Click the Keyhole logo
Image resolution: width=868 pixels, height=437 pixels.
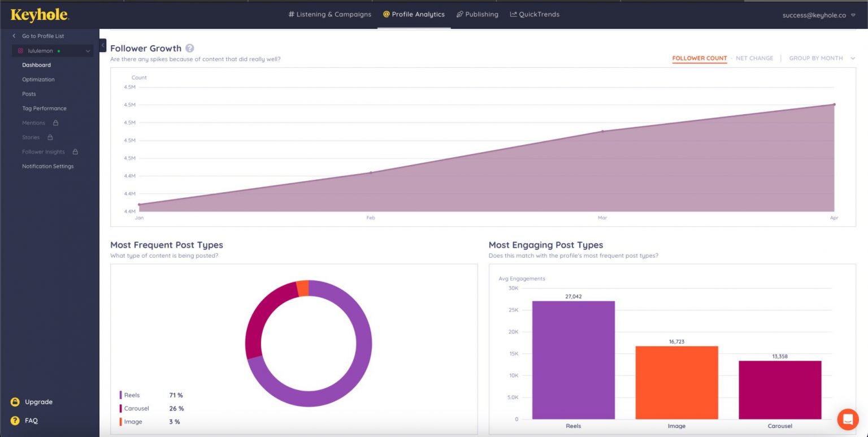tap(38, 15)
